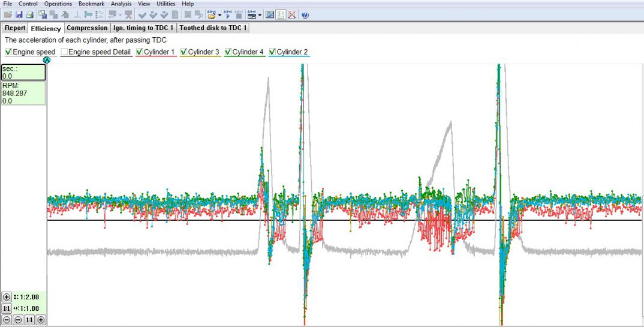Click the Print icon in toolbar
The width and height of the screenshot is (644, 327).
29,14
